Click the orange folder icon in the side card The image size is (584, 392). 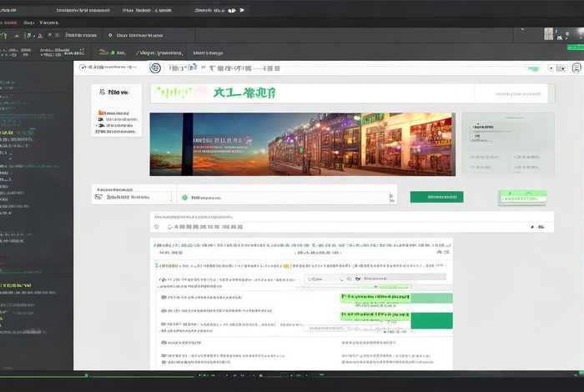tap(101, 113)
